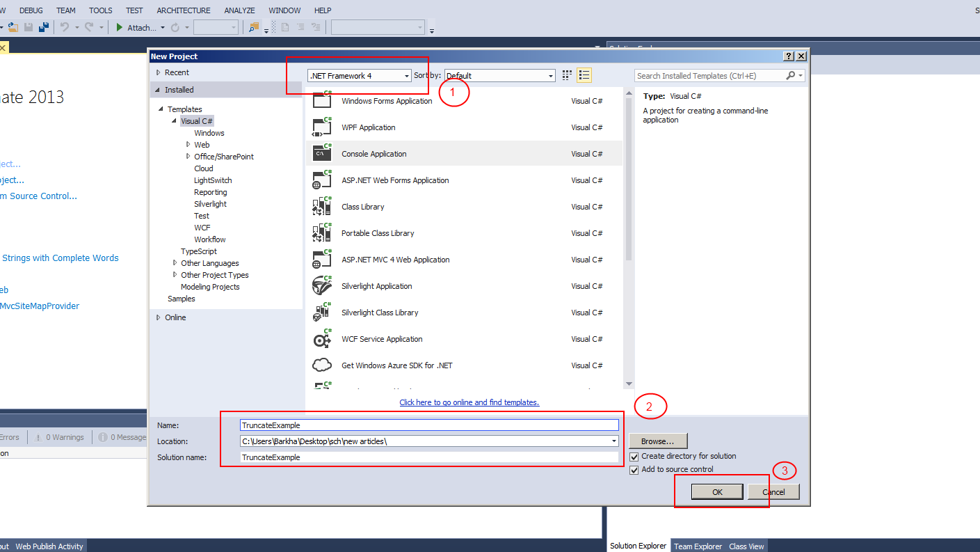Click the WPF Application template icon
The image size is (980, 552).
coord(322,127)
